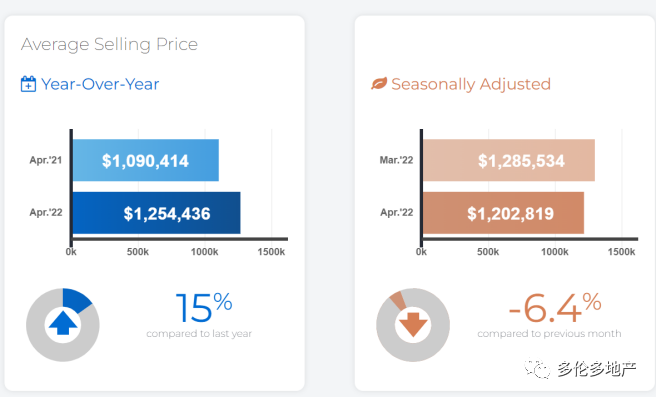Click the Seasonally Adjusted heading

pos(471,84)
